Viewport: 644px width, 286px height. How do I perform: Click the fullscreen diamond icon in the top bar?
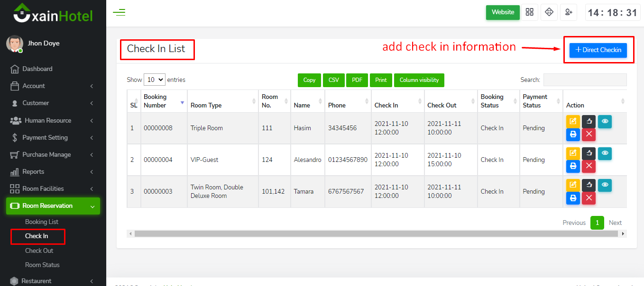point(549,12)
